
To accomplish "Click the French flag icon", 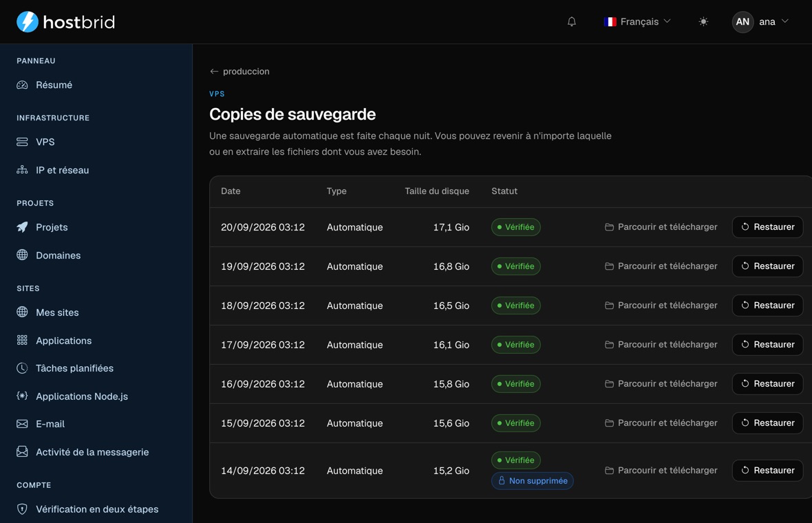I will tap(610, 22).
